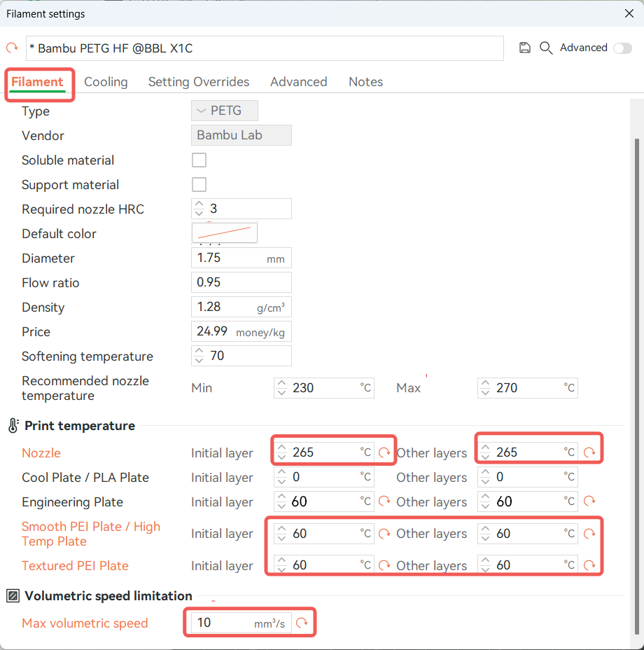
Task: Click the Volumetric speed limitation section icon
Action: point(13,595)
